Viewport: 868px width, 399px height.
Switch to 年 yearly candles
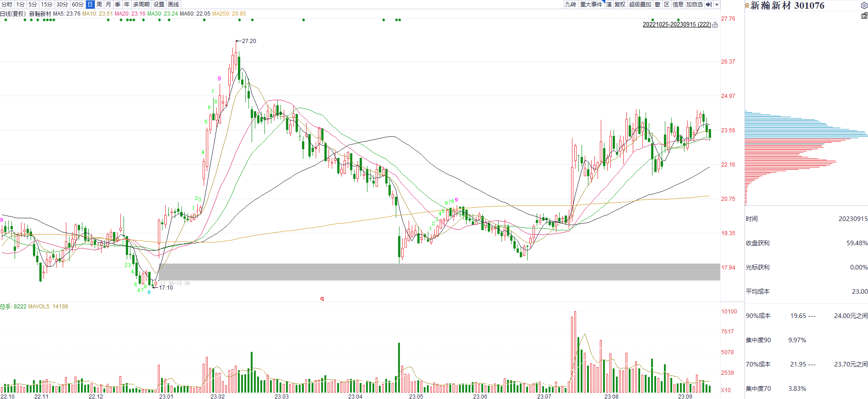pos(127,4)
